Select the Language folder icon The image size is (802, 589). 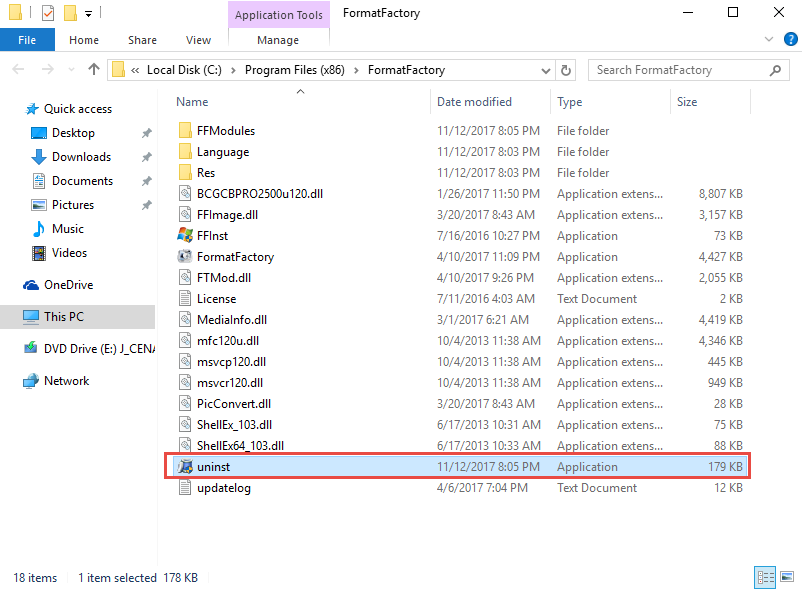[185, 151]
